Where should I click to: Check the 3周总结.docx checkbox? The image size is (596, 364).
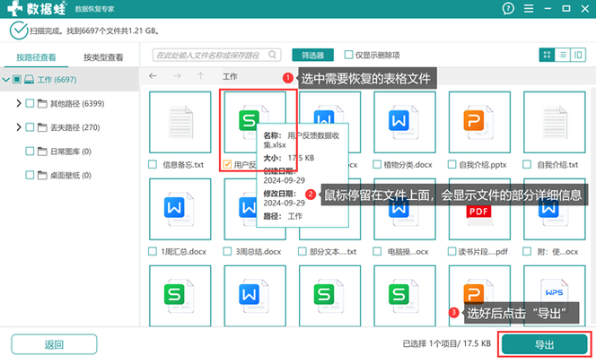tap(227, 251)
